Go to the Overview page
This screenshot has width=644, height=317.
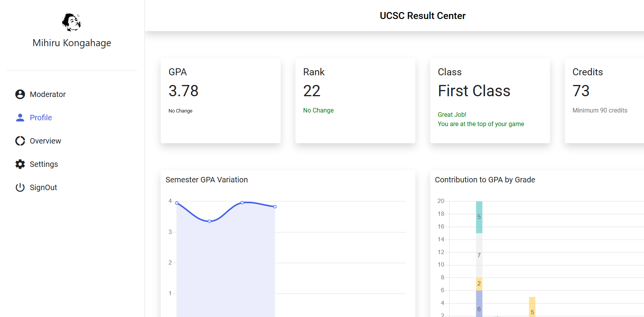[45, 141]
